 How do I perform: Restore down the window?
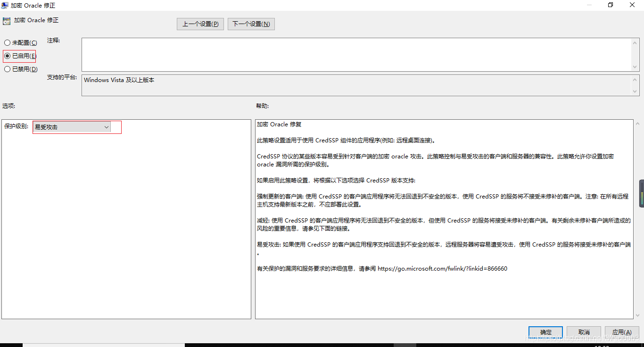pos(611,5)
